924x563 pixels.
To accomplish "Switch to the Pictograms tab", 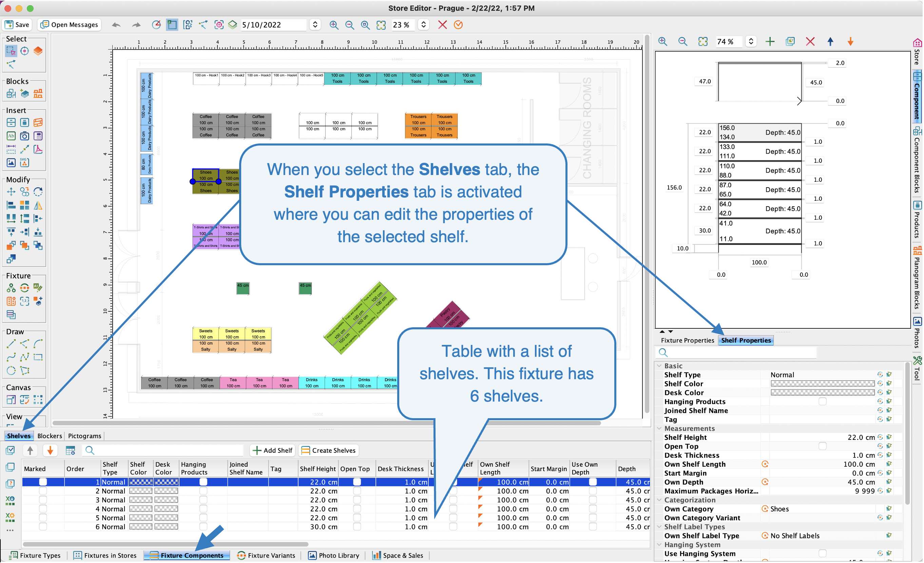I will (x=84, y=436).
